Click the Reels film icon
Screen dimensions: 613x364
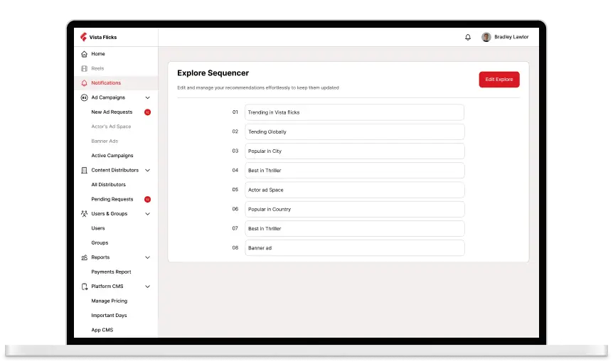[x=85, y=68]
